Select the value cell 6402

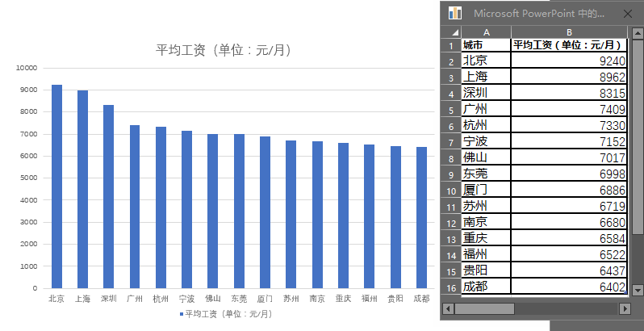[x=569, y=287]
